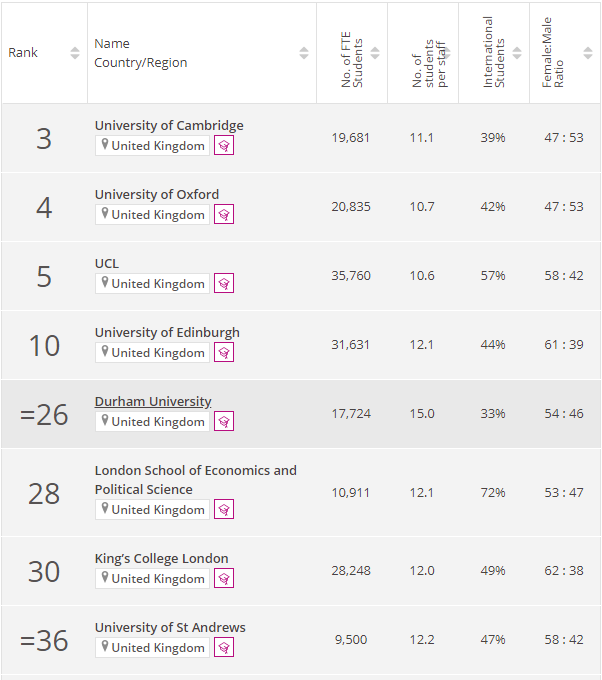Click graduation cap icon for Durham University

click(224, 422)
